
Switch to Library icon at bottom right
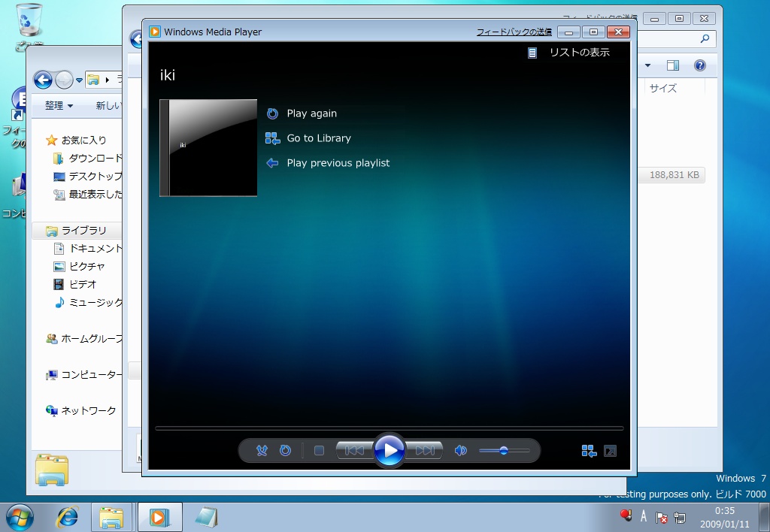(x=589, y=451)
